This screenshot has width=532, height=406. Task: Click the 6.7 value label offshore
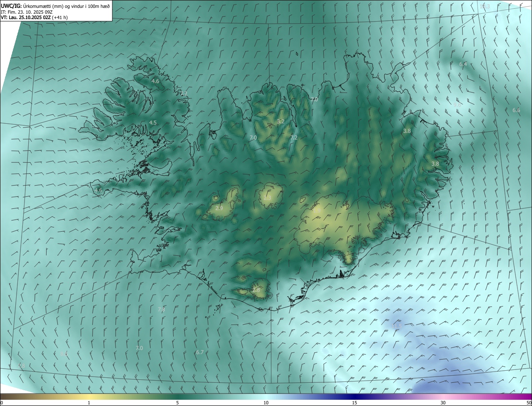click(200, 352)
